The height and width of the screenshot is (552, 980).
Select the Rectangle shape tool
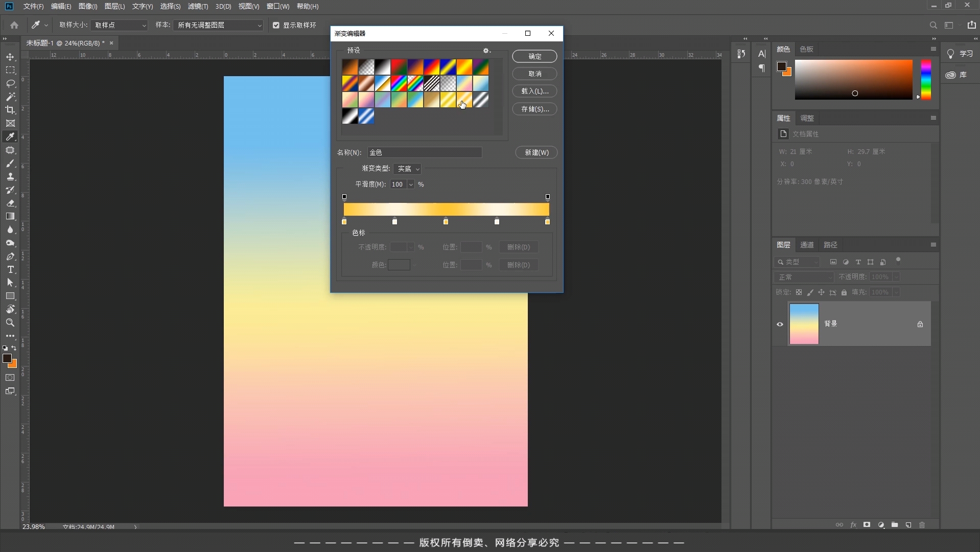pyautogui.click(x=10, y=296)
